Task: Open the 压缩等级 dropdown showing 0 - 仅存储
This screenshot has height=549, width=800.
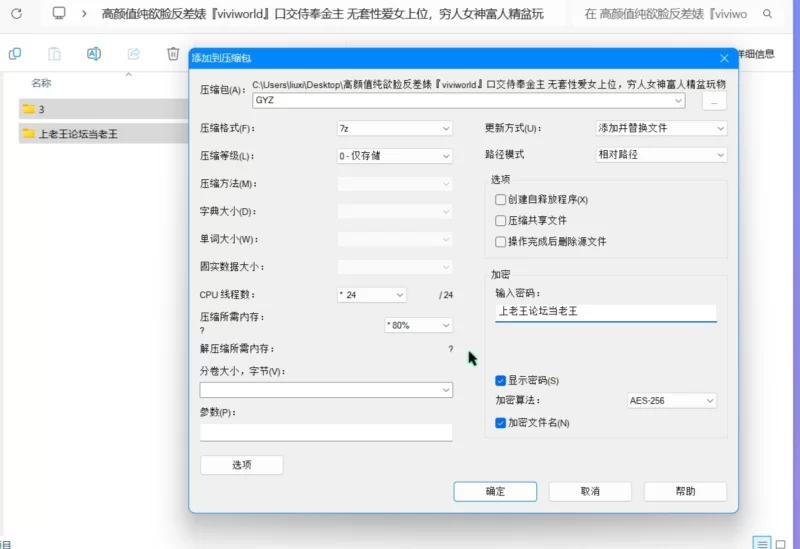Action: pyautogui.click(x=394, y=156)
